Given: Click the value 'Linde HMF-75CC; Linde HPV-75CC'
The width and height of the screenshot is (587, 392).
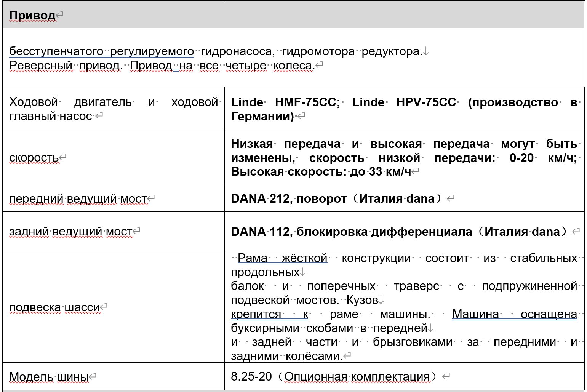Looking at the screenshot, I should [x=343, y=102].
